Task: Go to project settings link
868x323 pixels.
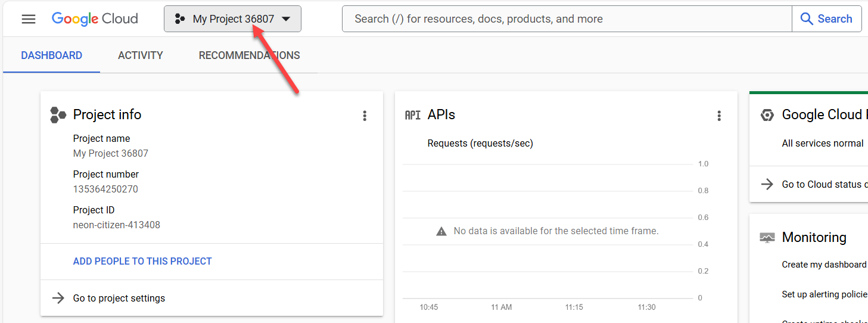Action: 119,298
